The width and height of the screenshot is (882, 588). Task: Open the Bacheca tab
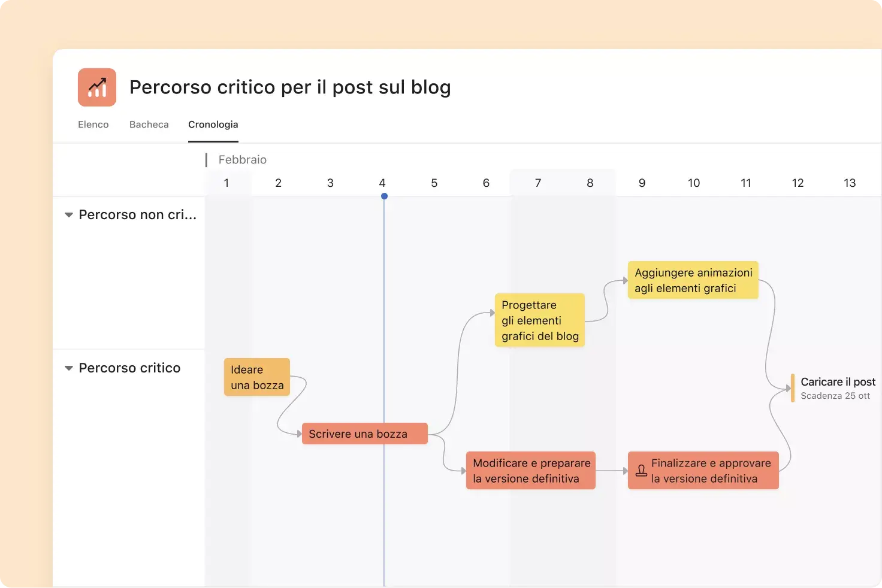tap(149, 125)
